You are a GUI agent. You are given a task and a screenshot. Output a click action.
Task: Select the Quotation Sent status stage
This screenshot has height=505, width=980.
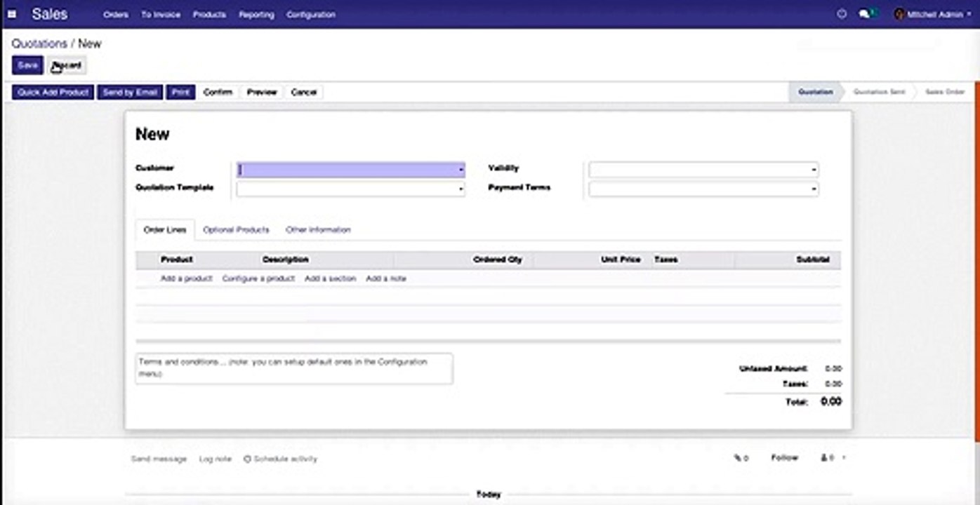point(879,92)
